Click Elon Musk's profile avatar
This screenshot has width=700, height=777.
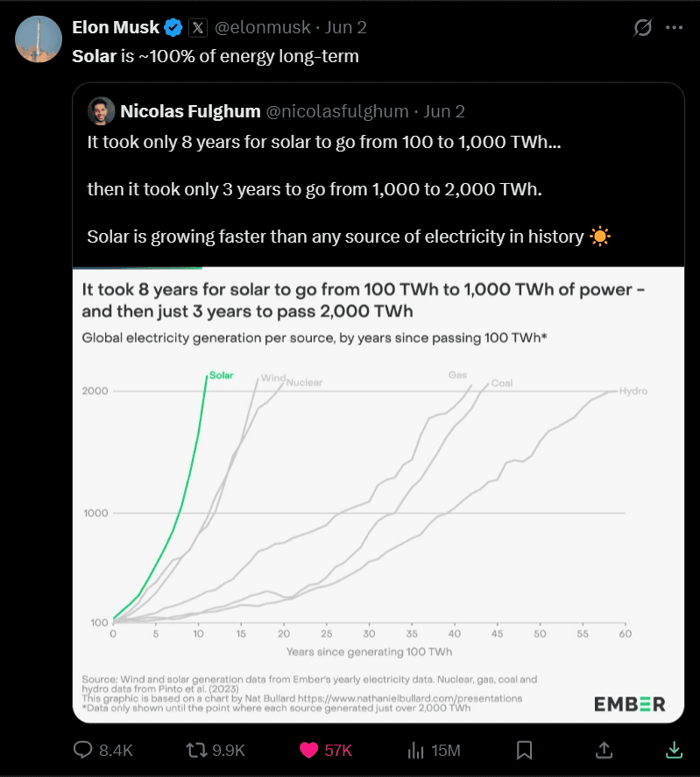39,39
